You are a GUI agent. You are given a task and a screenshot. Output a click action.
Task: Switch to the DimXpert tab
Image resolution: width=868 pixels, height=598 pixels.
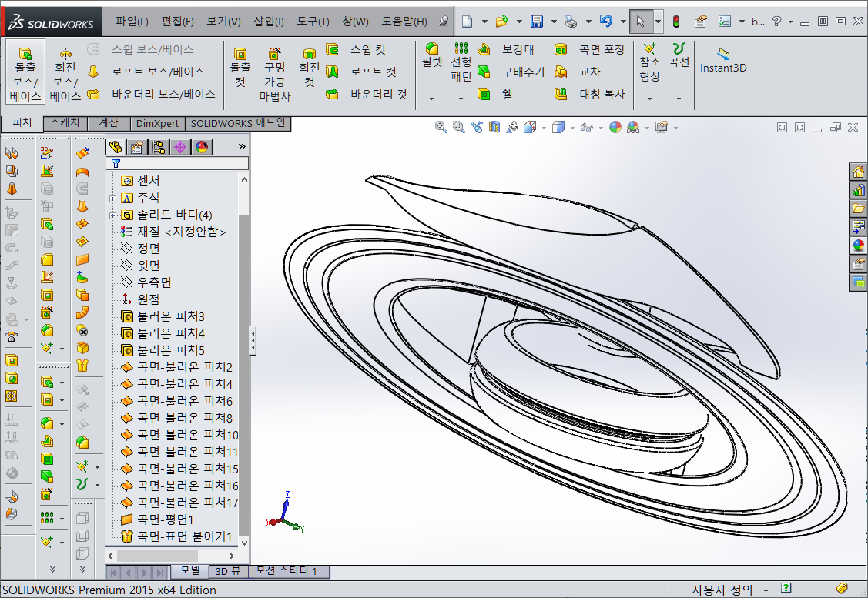coord(157,123)
